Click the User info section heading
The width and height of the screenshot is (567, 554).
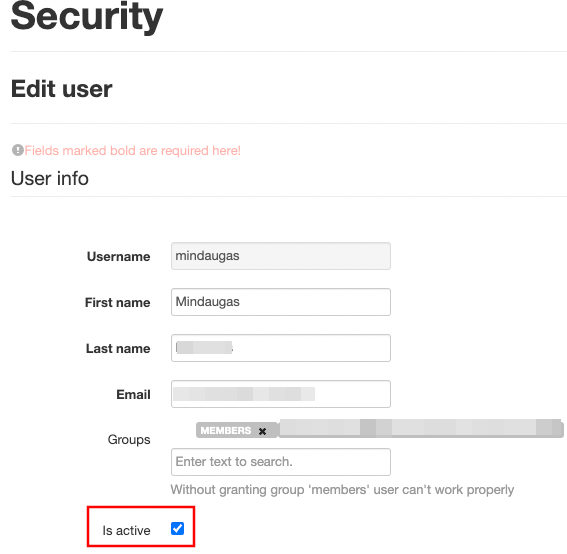tap(50, 178)
